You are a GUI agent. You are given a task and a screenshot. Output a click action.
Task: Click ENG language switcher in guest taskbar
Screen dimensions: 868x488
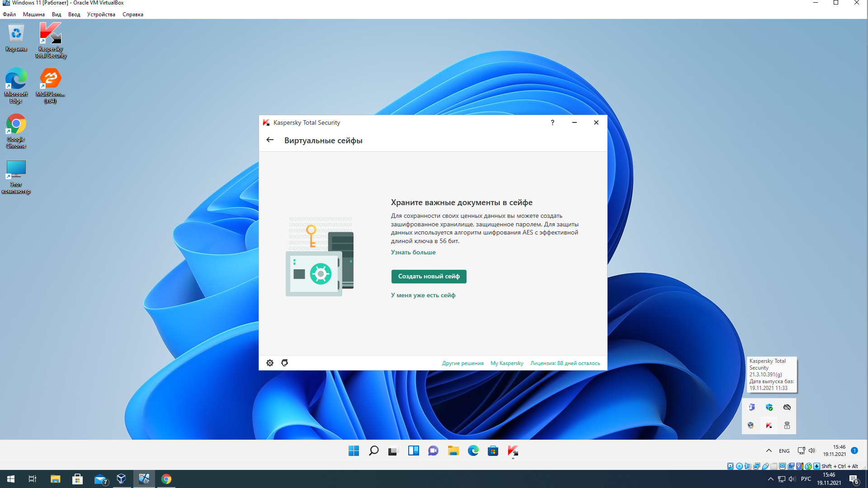coord(784,451)
